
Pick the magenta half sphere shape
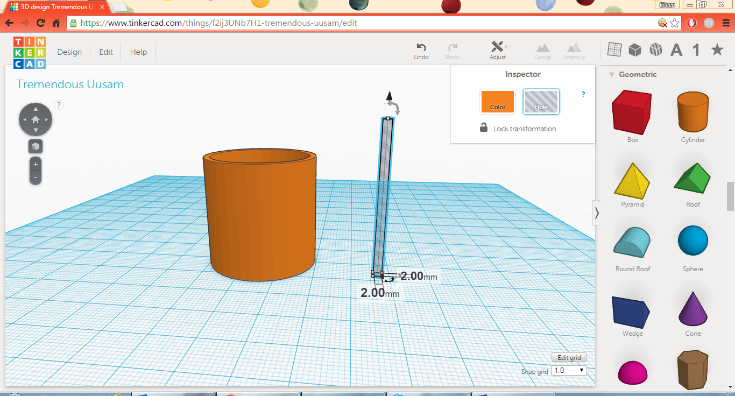(632, 373)
